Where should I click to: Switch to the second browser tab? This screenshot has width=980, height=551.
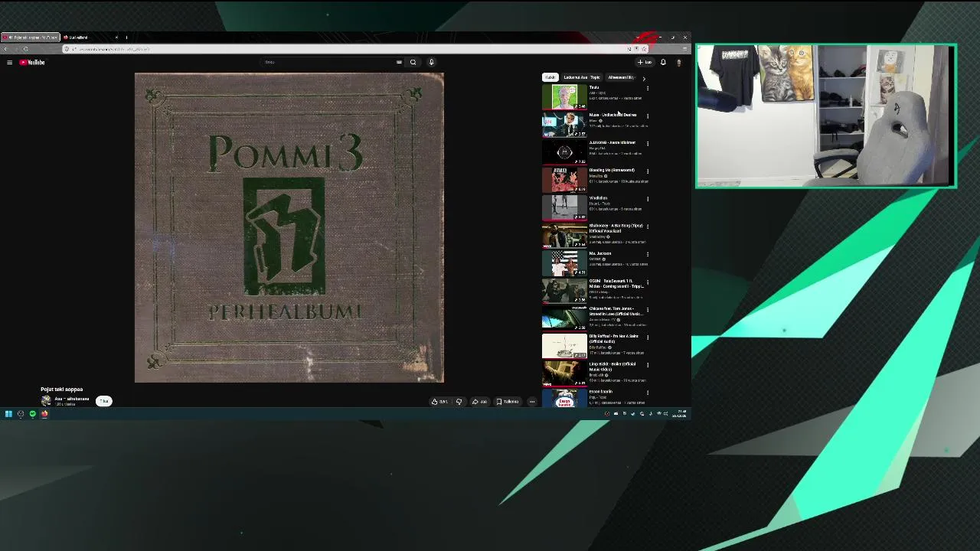click(x=90, y=37)
